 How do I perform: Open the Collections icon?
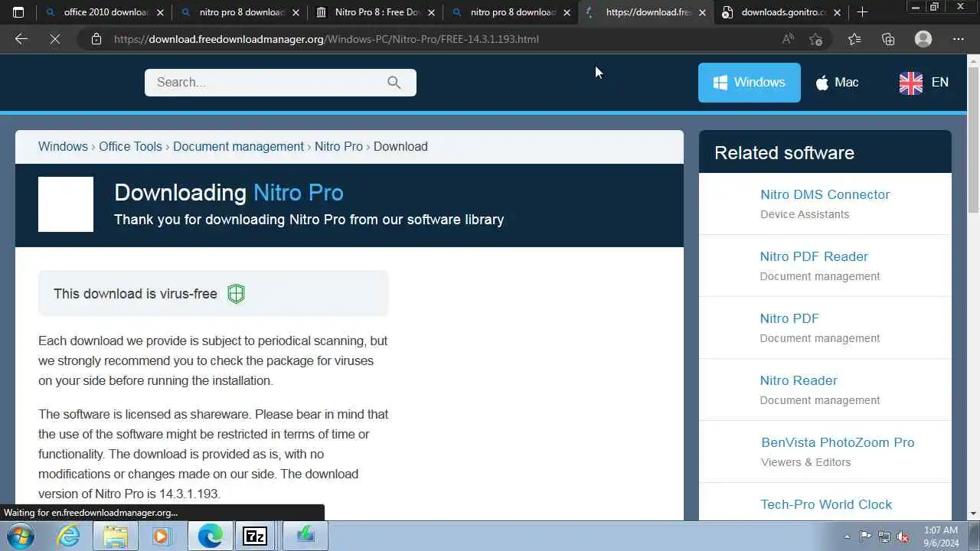888,39
